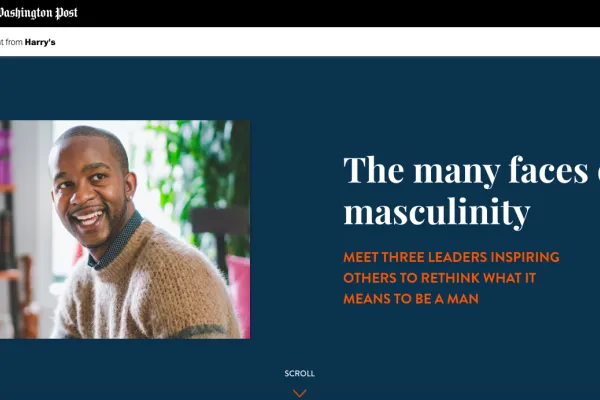Click the orange down chevron arrow
This screenshot has width=600, height=400.
300,393
